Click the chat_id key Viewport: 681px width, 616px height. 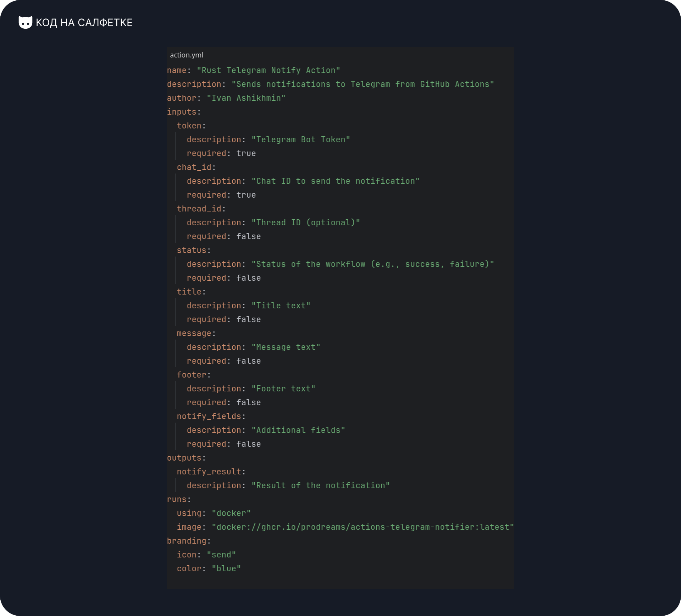click(196, 167)
